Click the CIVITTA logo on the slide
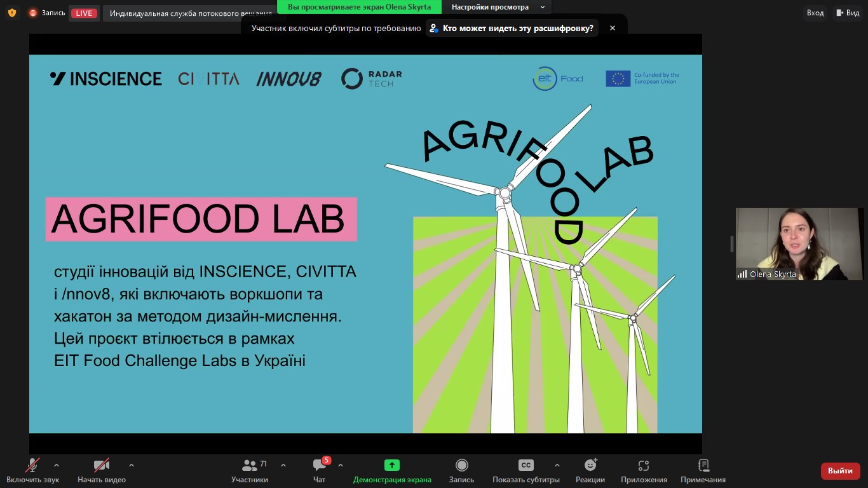Screen dimensions: 868x488 click(208, 79)
